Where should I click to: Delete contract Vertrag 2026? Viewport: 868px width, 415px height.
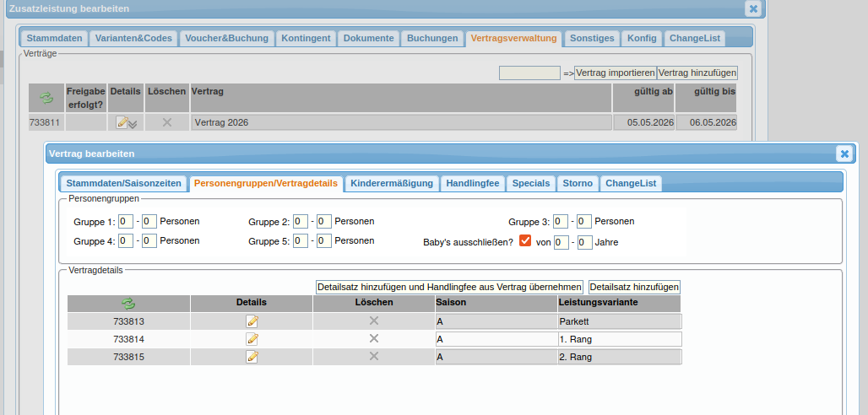pyautogui.click(x=166, y=122)
